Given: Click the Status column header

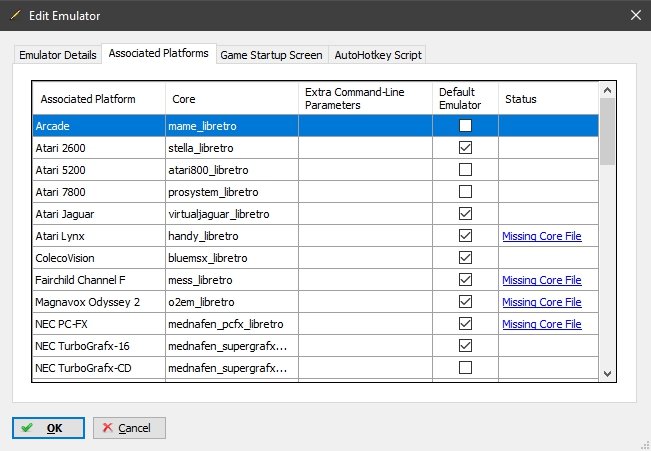Looking at the screenshot, I should click(x=548, y=98).
